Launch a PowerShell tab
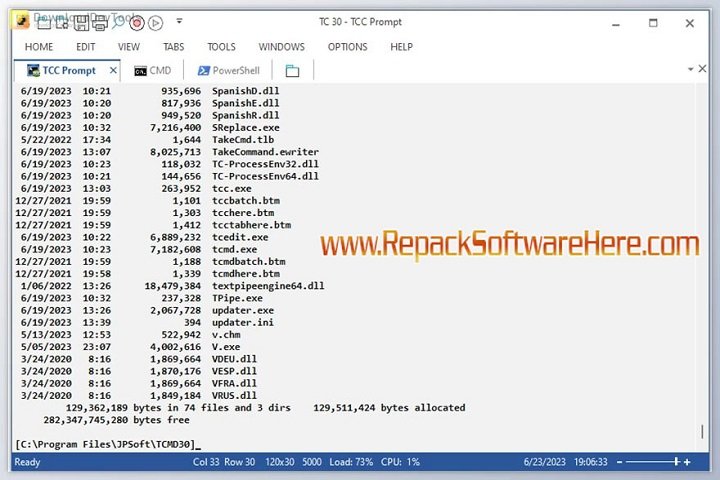This screenshot has height=480, width=720. [229, 71]
